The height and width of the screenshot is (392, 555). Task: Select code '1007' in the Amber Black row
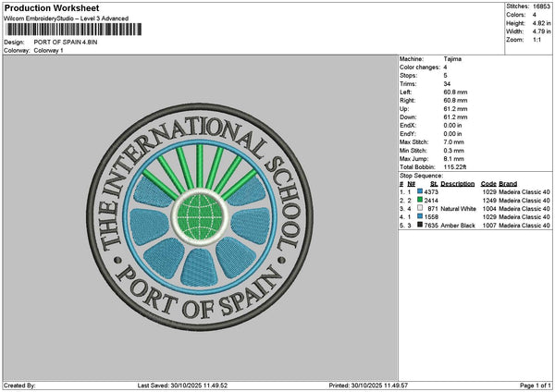489,226
